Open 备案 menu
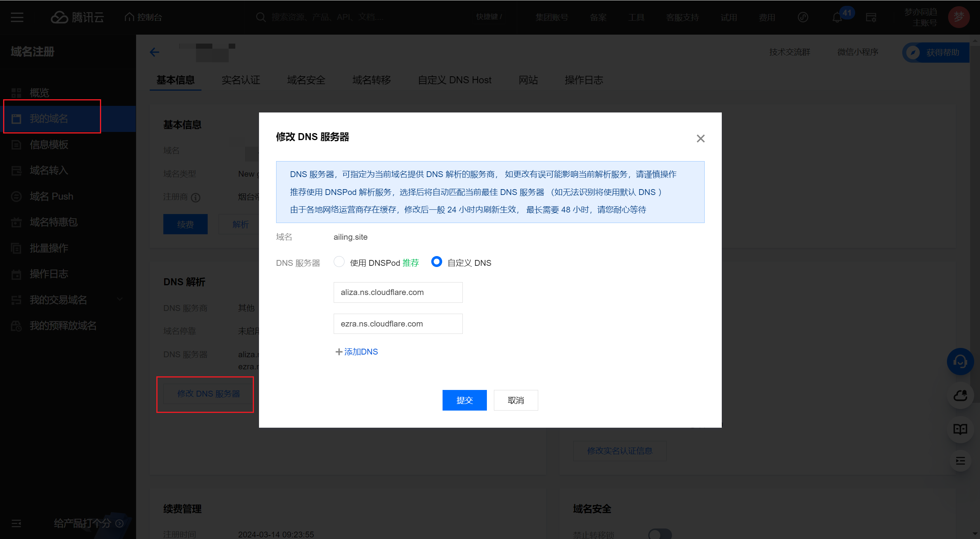 click(598, 18)
